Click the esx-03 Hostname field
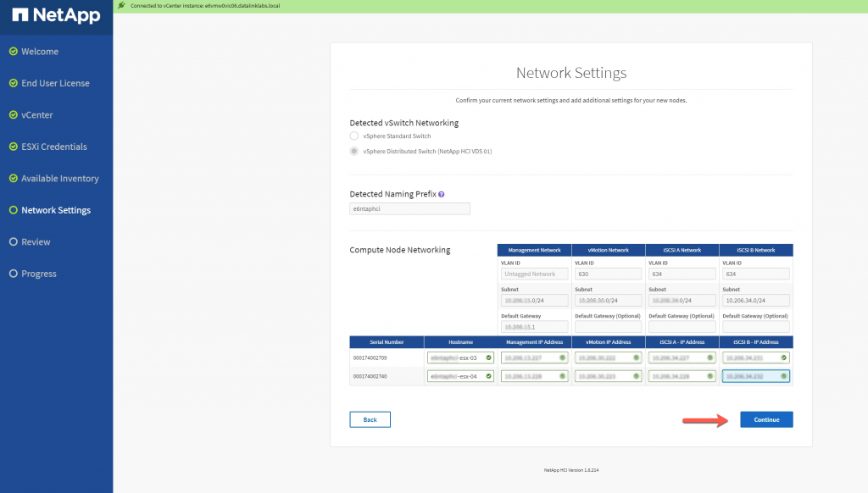This screenshot has height=493, width=868. click(460, 358)
